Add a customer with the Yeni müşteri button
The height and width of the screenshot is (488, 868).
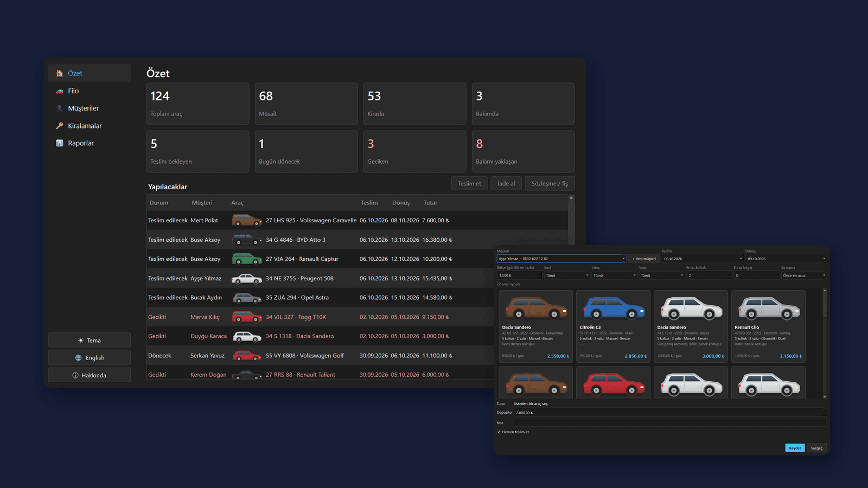644,259
